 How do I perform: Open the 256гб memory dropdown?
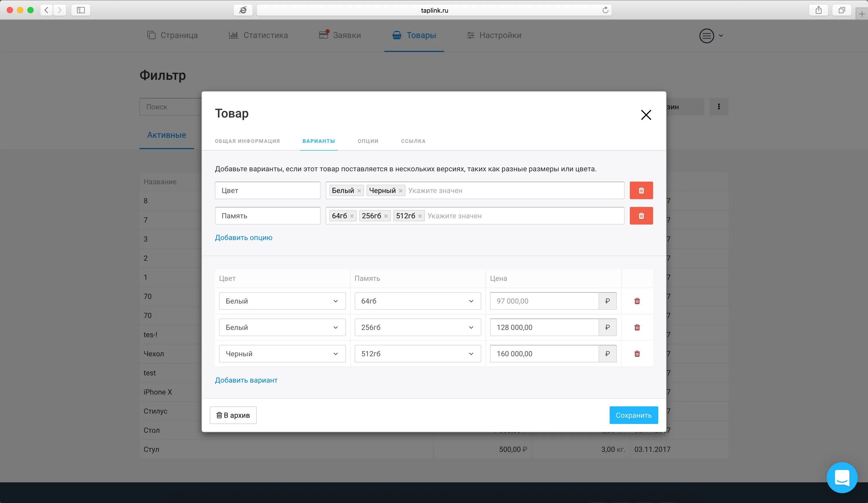(418, 327)
